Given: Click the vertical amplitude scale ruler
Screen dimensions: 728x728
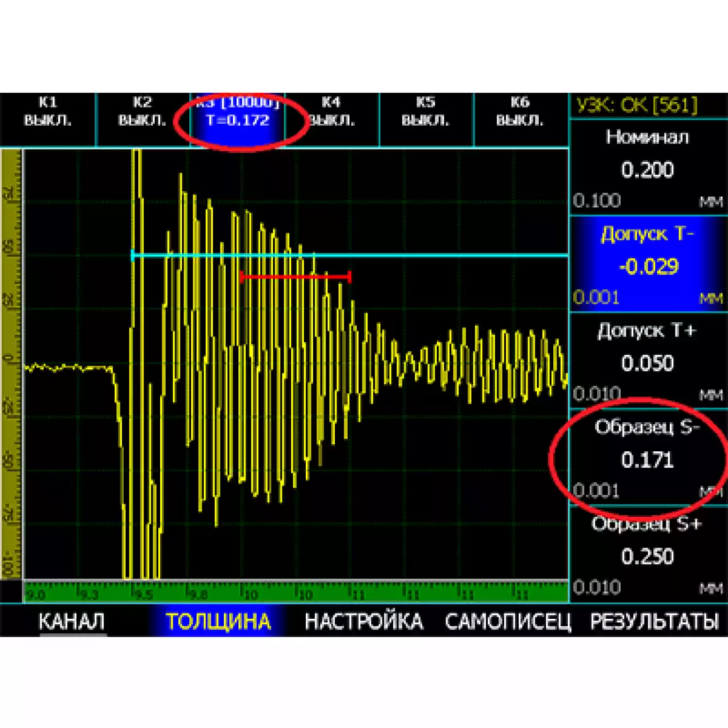Looking at the screenshot, I should pos(12,364).
